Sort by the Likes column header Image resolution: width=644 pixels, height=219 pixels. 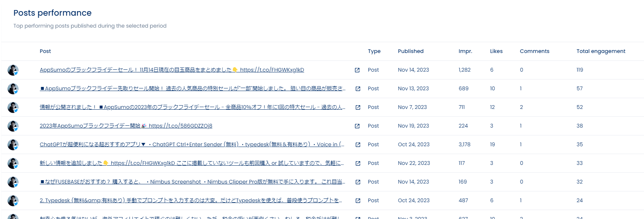point(496,51)
